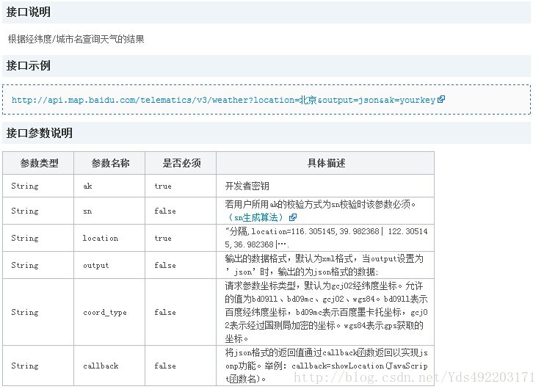This screenshot has height=392, width=544.
Task: Click the true value in the location row
Action: click(x=163, y=238)
